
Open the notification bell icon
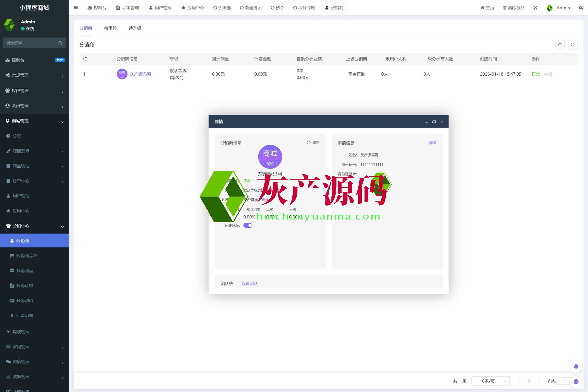(x=576, y=367)
